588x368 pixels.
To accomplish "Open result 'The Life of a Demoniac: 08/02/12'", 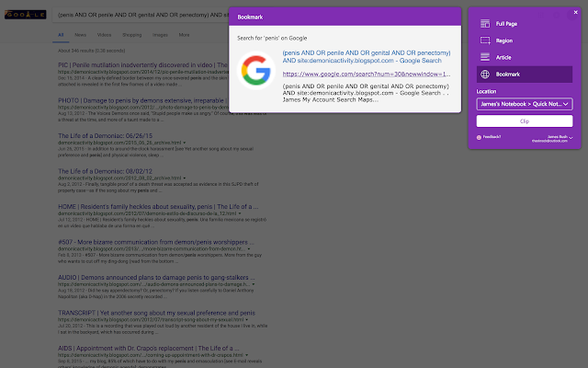I will tap(105, 171).
